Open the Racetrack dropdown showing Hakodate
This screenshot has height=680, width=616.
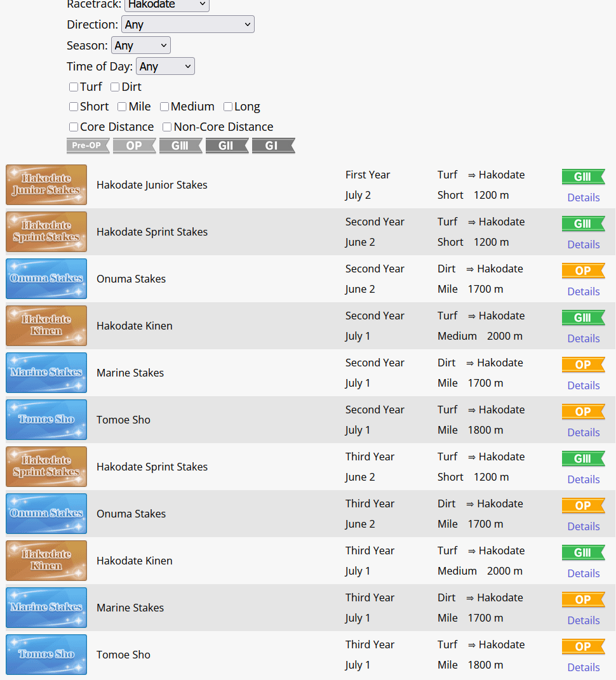(166, 5)
